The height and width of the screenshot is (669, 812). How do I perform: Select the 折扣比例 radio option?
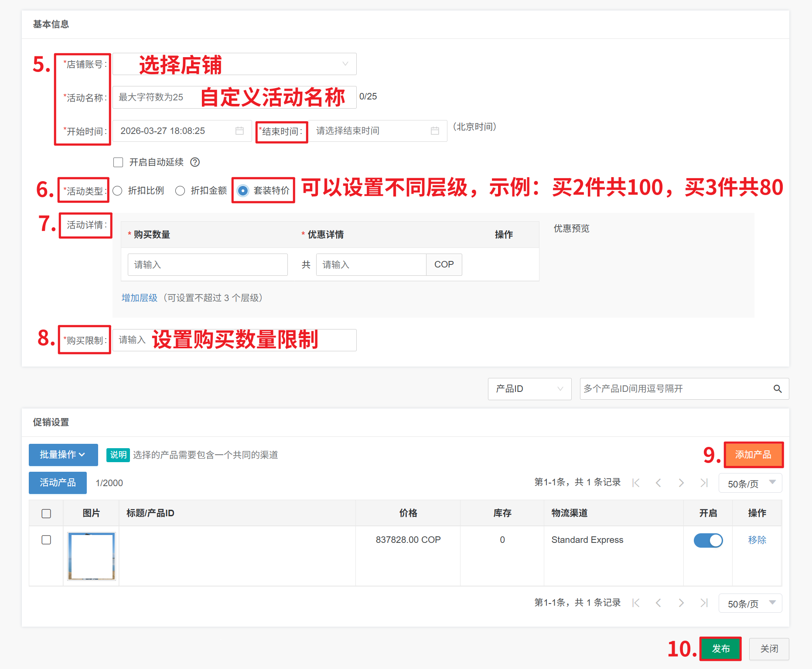(117, 191)
